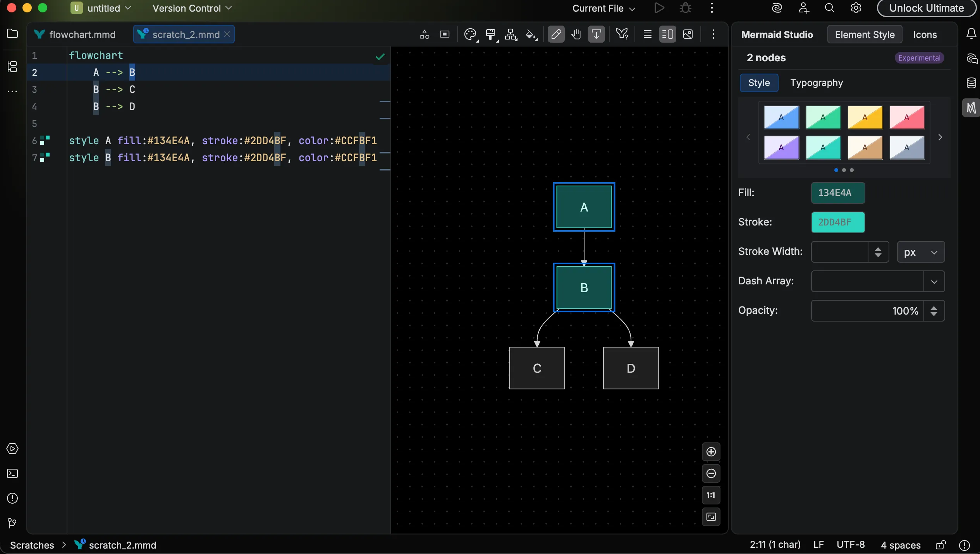Open the Database tool window
The image size is (980, 554).
click(971, 82)
